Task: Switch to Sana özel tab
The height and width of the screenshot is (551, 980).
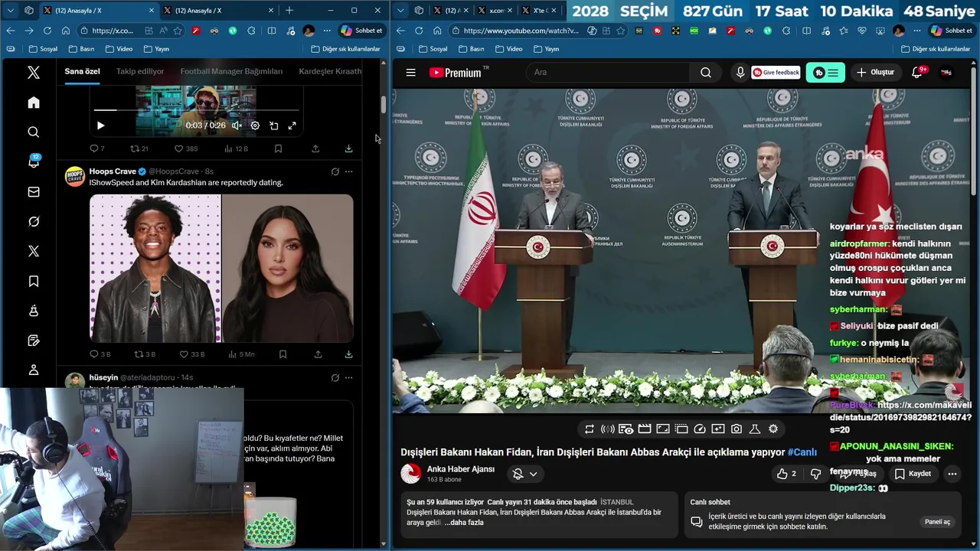Action: pos(82,71)
